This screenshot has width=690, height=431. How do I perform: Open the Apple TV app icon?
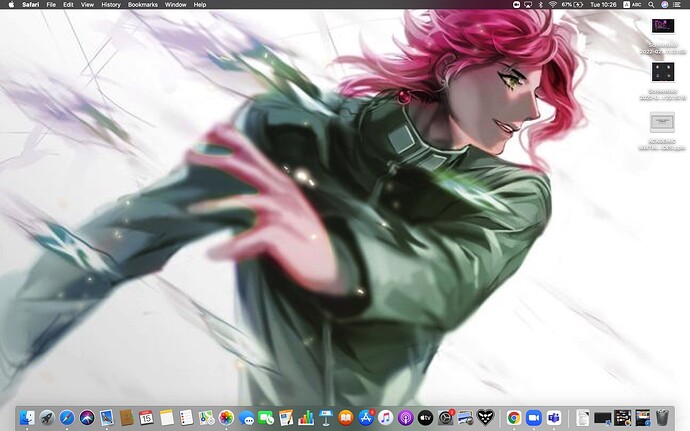[426, 417]
